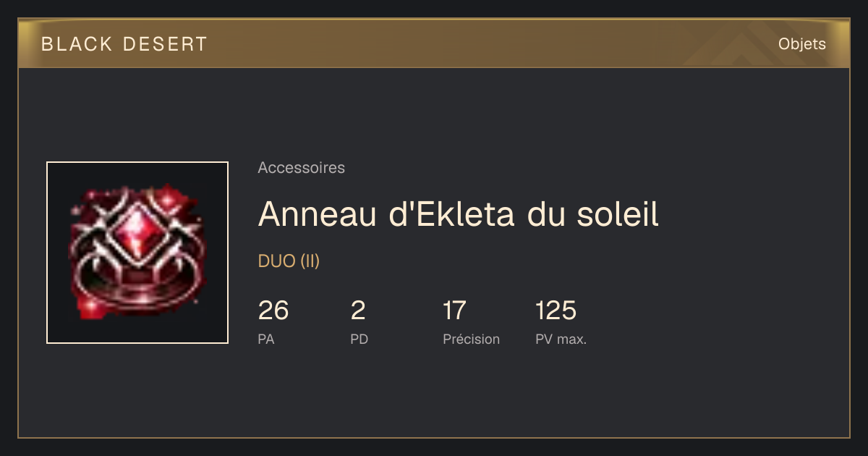Click the PV max. value 125
Image resolution: width=868 pixels, height=456 pixels.
556,311
